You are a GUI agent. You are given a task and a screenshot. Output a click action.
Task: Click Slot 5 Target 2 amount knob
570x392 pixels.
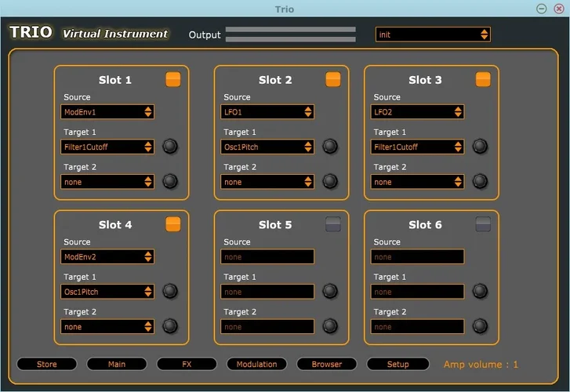[x=330, y=326]
